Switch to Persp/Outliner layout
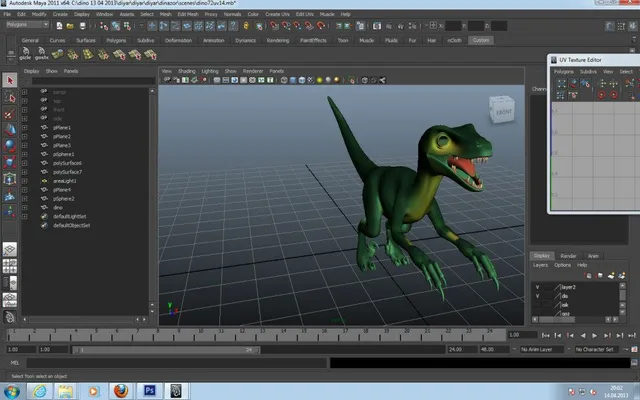This screenshot has width=640, height=400. [9, 282]
